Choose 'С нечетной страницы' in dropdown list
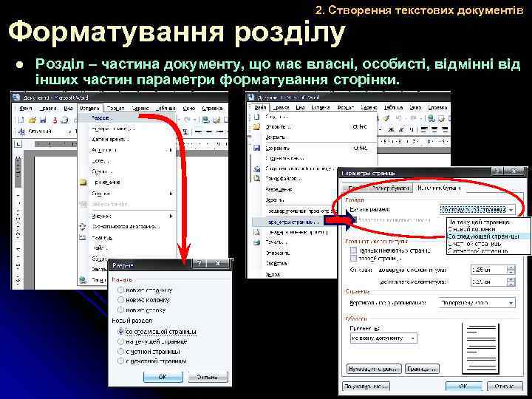Viewport: 532px width, 399px height. [x=488, y=250]
